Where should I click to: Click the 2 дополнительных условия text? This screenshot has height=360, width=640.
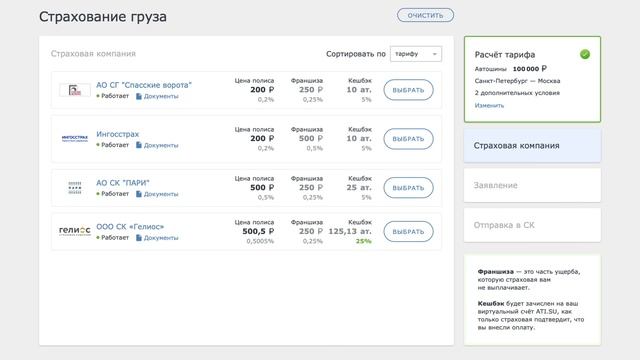coord(517,93)
